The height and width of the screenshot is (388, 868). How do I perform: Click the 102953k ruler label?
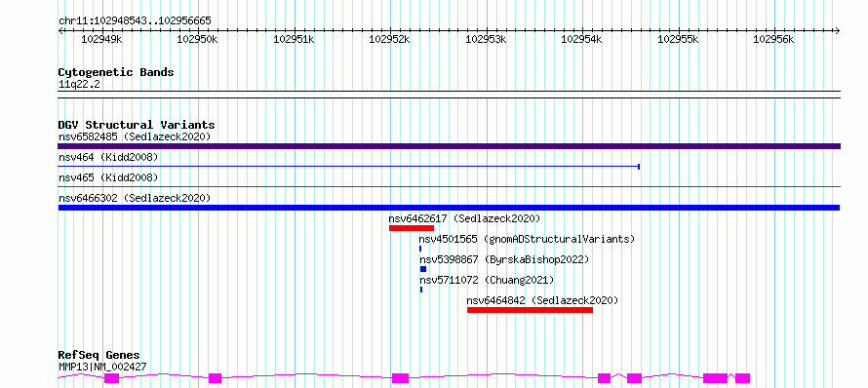(486, 39)
